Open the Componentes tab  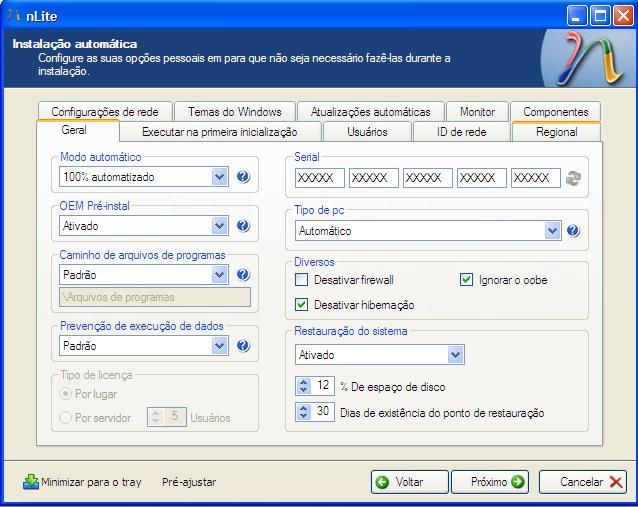(x=555, y=111)
